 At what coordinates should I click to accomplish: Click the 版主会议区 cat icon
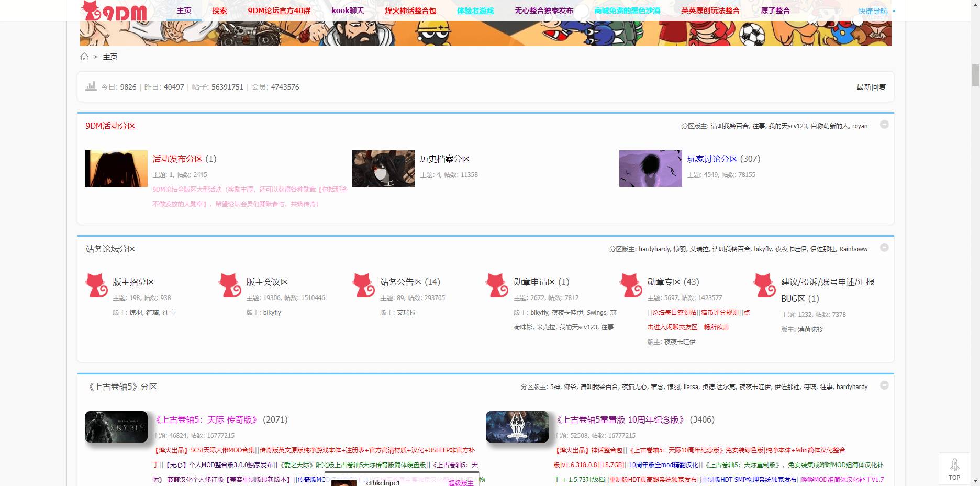(230, 285)
